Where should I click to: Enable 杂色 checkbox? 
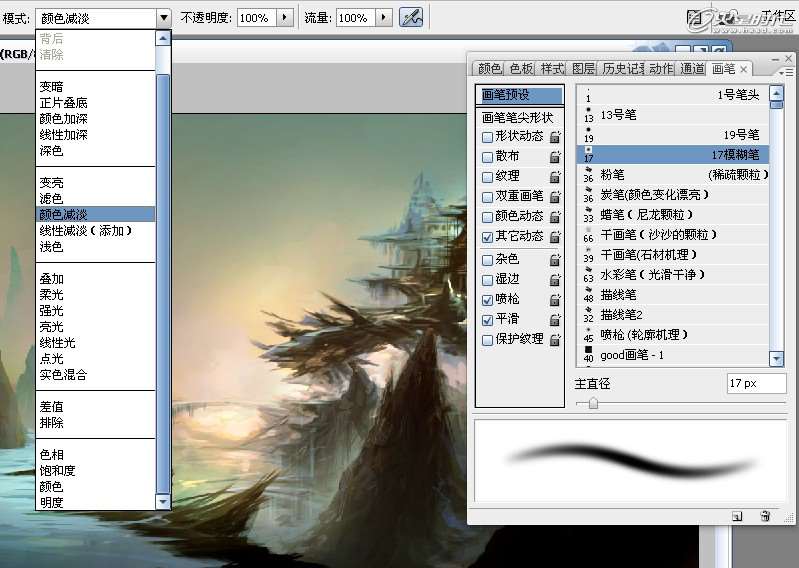pos(487,260)
